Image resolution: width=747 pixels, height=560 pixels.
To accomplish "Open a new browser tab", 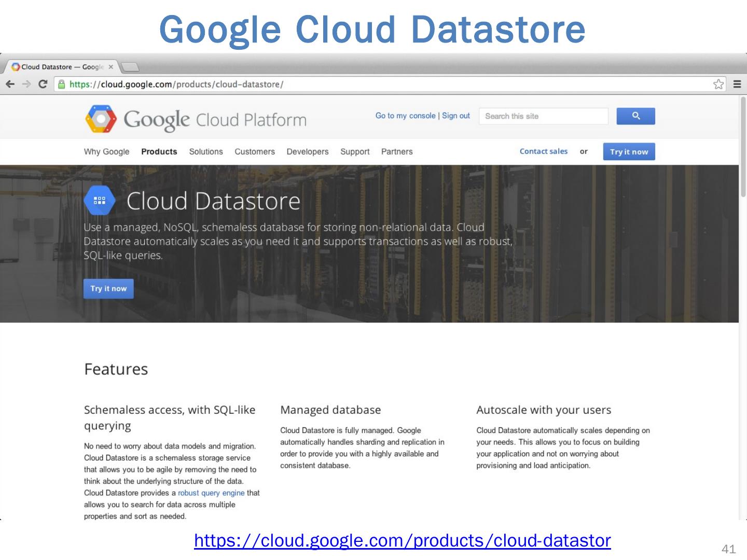I will point(130,67).
